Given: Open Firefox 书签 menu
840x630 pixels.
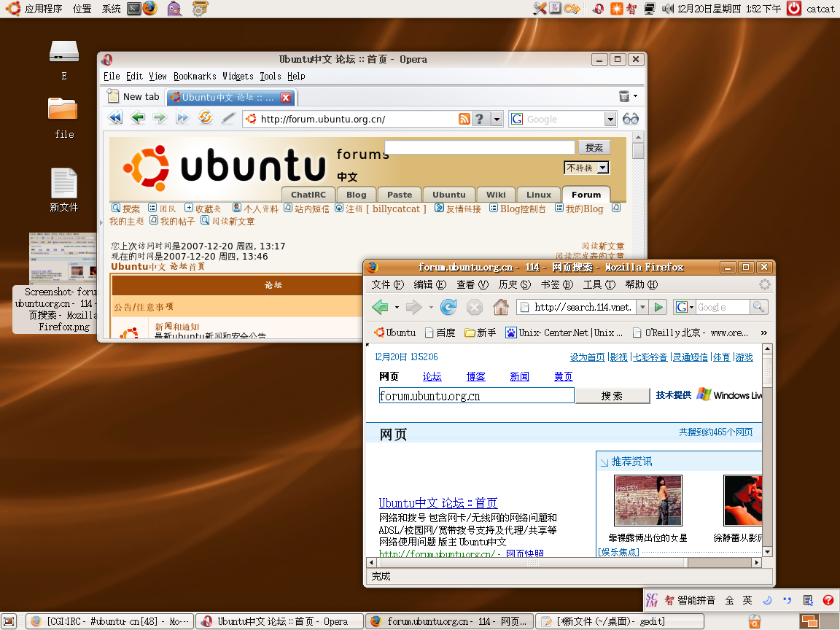Looking at the screenshot, I should pos(556,284).
